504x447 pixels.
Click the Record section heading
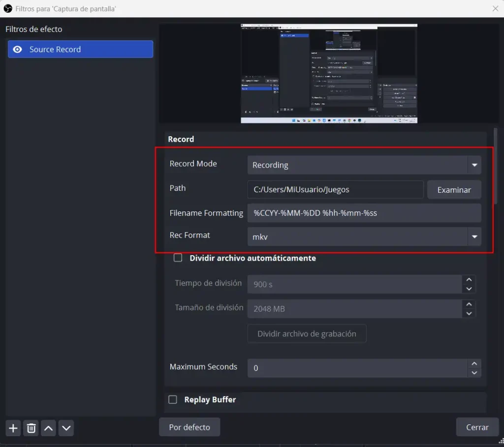(x=181, y=139)
